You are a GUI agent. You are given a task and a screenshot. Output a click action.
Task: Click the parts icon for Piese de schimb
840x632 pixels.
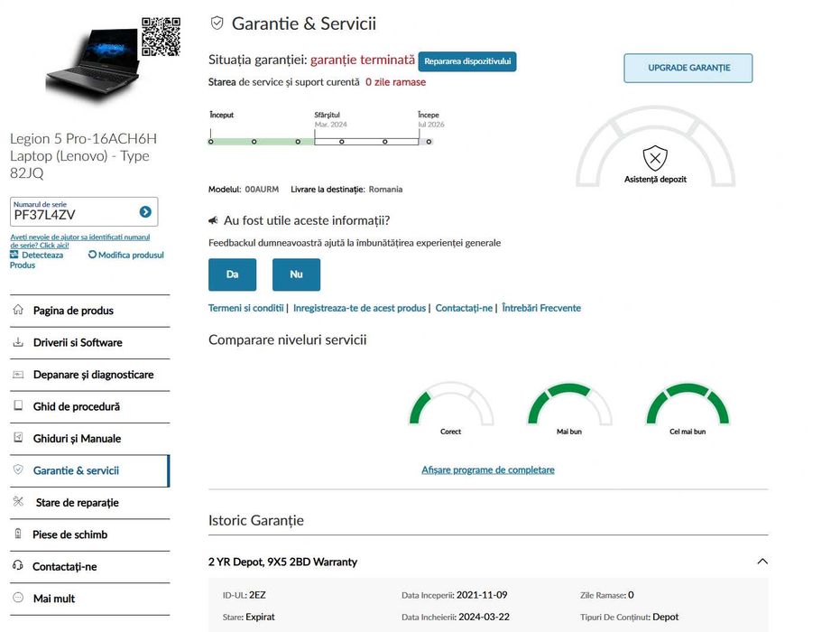18,534
